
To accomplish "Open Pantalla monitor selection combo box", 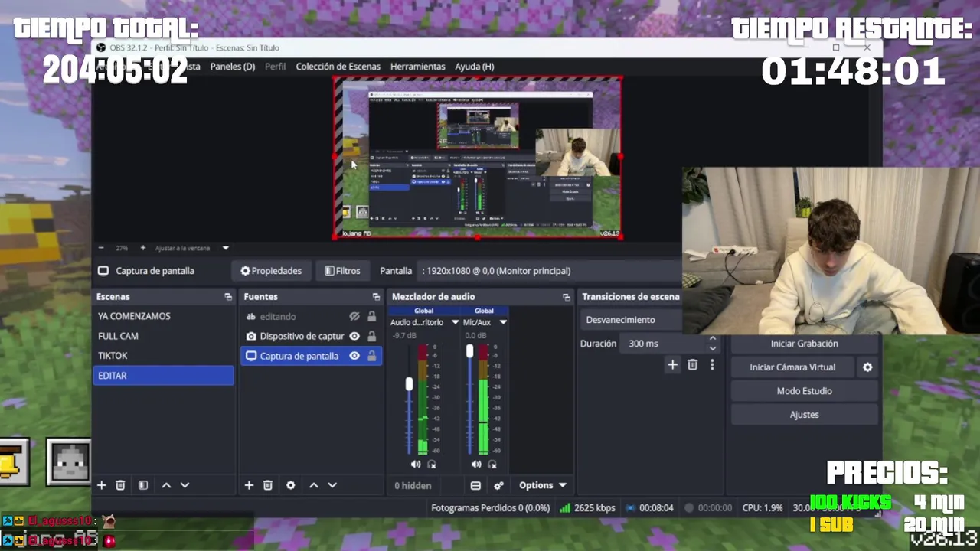I will tap(548, 271).
